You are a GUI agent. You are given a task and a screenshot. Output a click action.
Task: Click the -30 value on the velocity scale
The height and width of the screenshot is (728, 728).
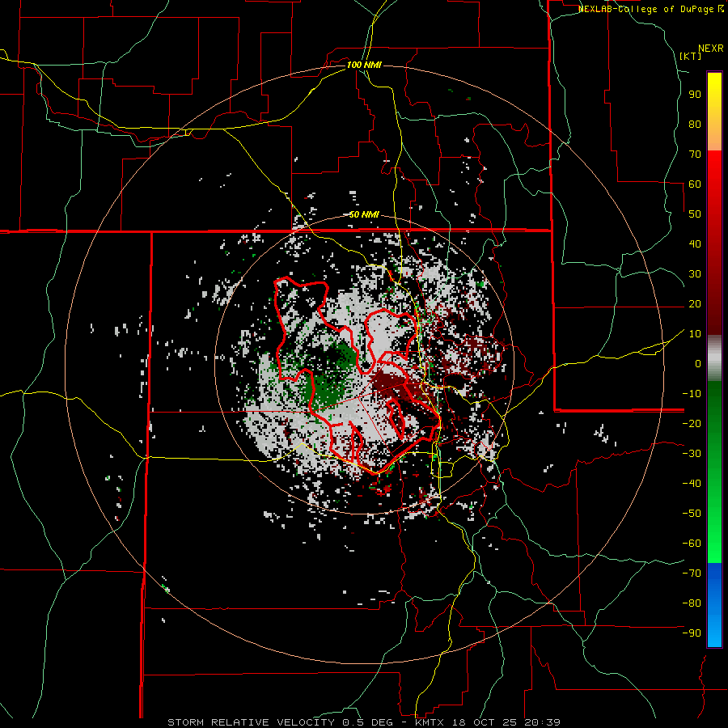(x=692, y=454)
